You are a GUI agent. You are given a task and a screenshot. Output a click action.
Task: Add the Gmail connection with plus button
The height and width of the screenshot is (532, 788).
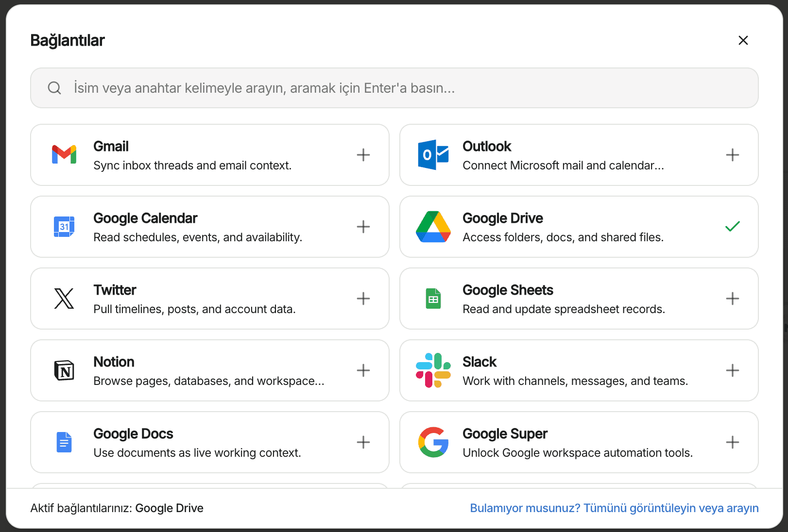coord(363,154)
